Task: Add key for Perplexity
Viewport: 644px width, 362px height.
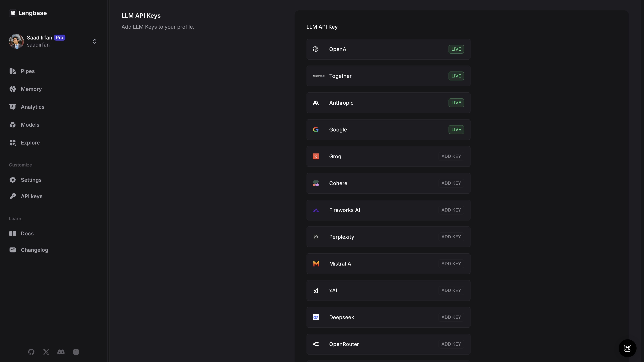Action: tap(451, 237)
